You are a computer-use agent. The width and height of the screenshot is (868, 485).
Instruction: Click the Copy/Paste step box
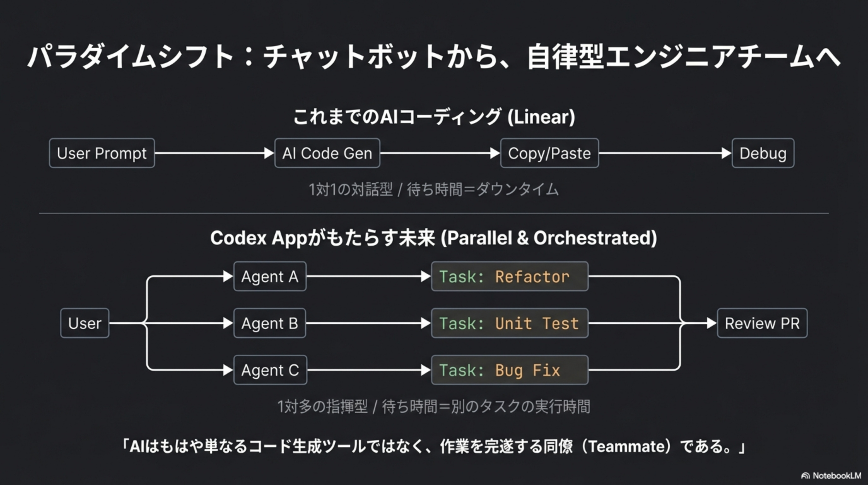[x=549, y=153]
